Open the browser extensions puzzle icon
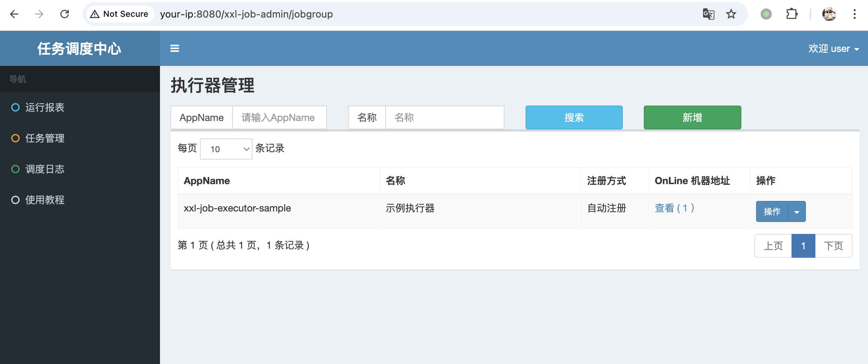Viewport: 868px width, 364px height. tap(792, 14)
